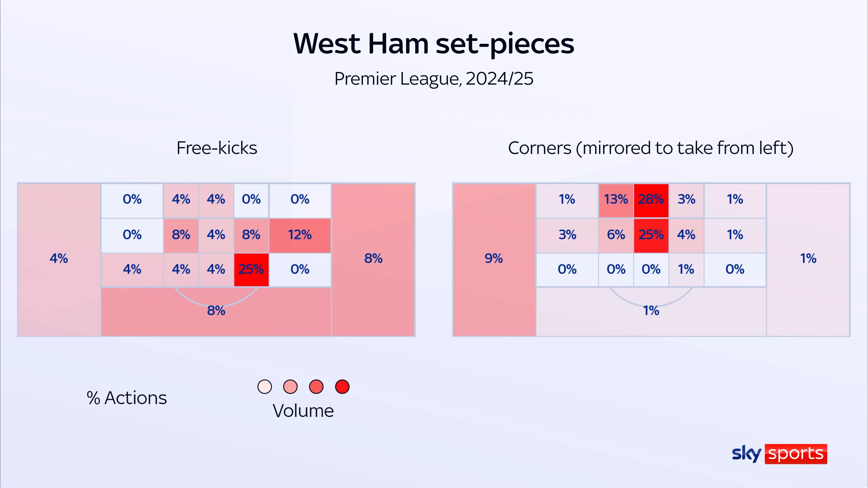This screenshot has width=868, height=488.
Task: Click the third Volume legend circle
Action: pos(316,386)
